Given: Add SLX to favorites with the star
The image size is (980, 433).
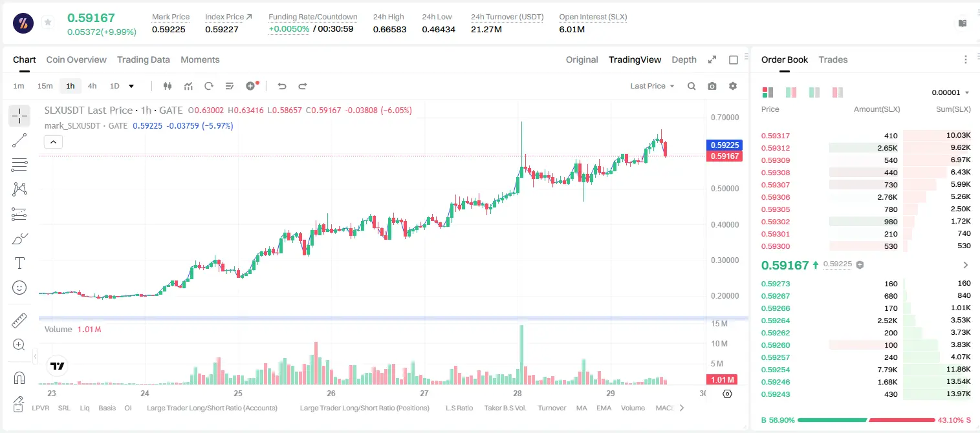Looking at the screenshot, I should point(48,22).
